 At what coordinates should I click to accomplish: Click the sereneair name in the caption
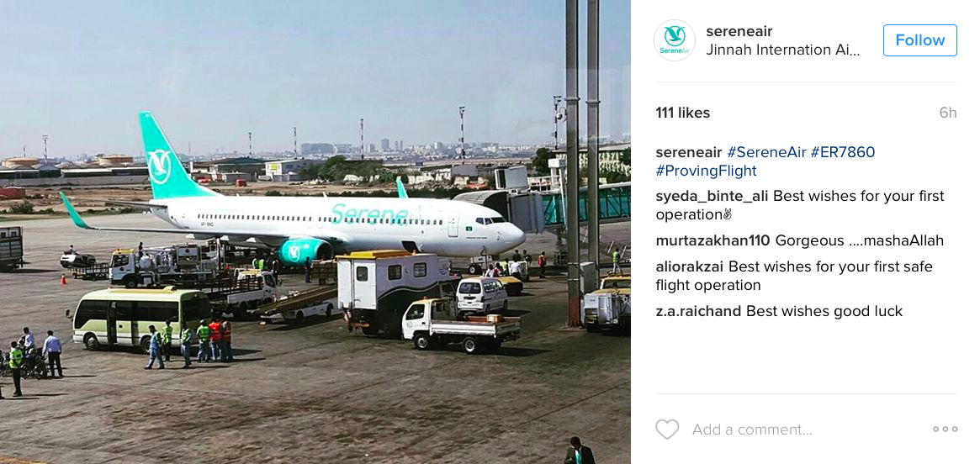coord(689,152)
